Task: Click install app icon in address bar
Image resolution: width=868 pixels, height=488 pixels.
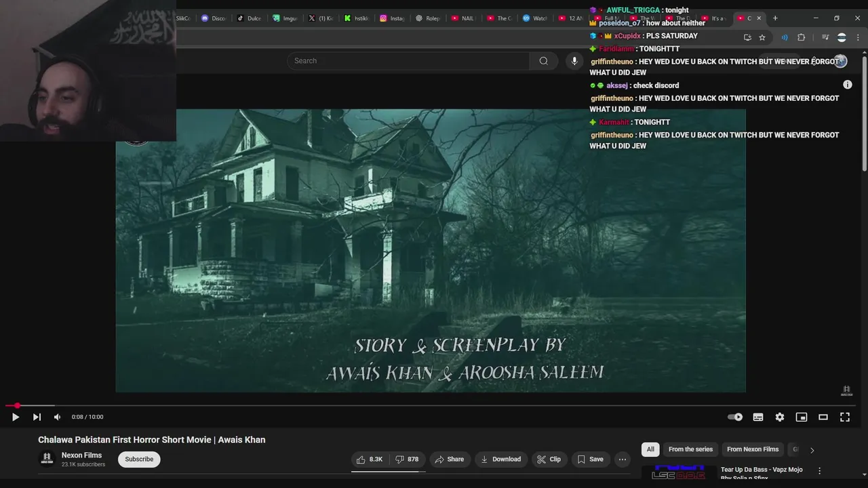Action: click(x=747, y=37)
